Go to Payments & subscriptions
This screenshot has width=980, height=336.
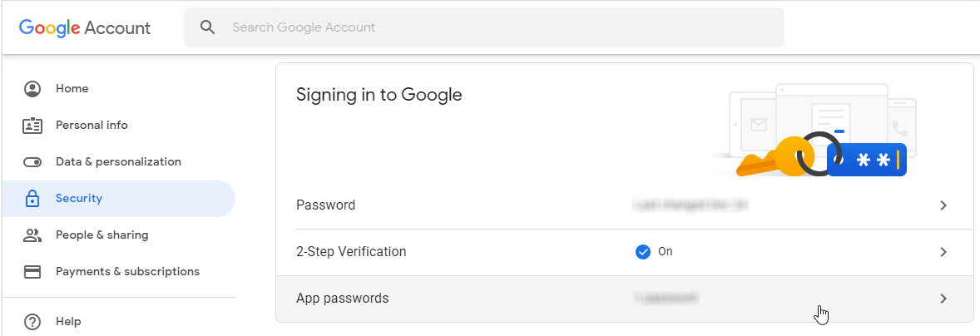(x=127, y=272)
